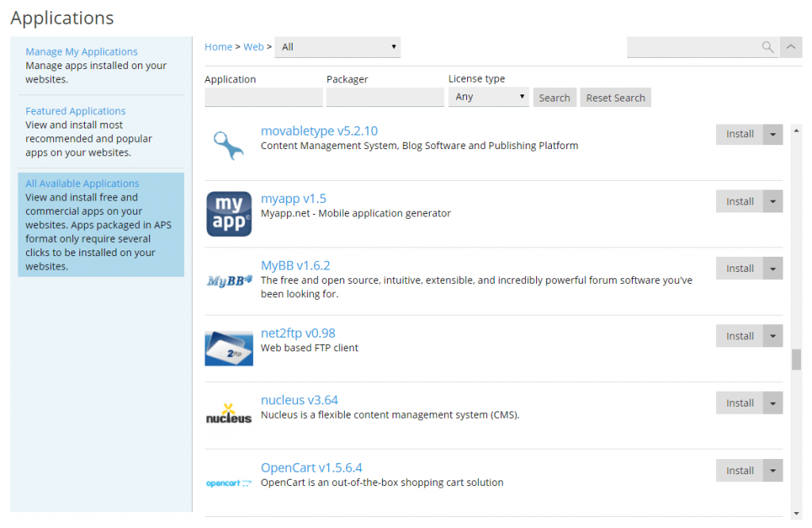Go to Home breadcrumb link
Screen dimensions: 812x528
click(x=218, y=47)
